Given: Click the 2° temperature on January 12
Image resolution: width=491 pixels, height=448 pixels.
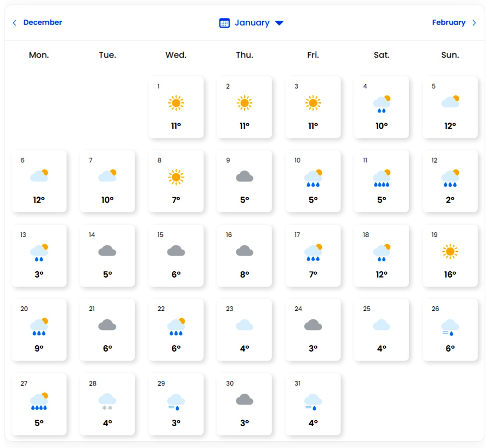Looking at the screenshot, I should [x=450, y=200].
